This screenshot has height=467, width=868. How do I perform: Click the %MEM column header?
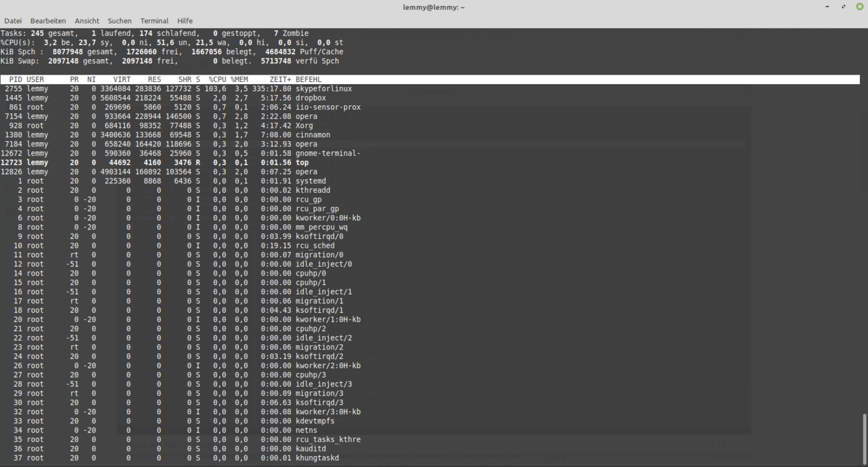click(239, 79)
